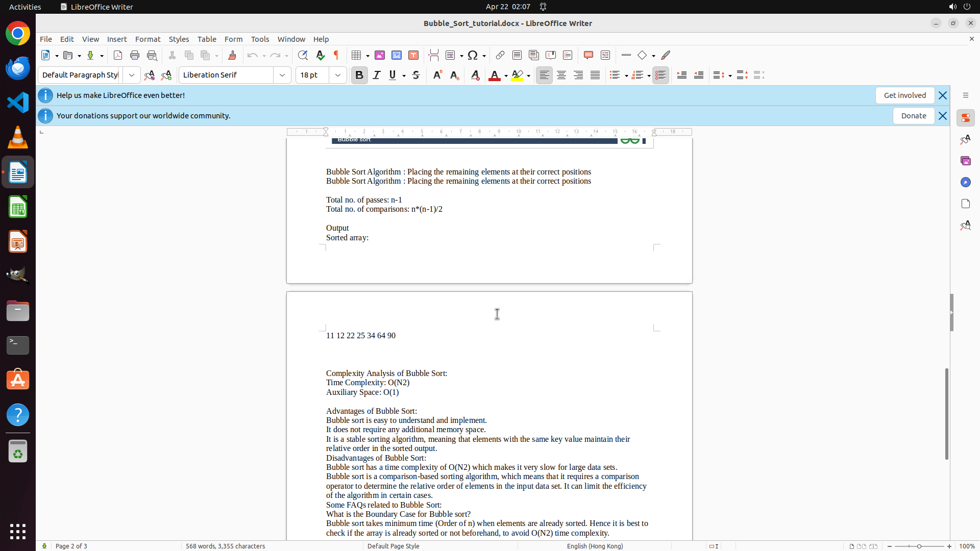Open Thunderbird from the dock
The width and height of the screenshot is (980, 551).
[x=18, y=68]
